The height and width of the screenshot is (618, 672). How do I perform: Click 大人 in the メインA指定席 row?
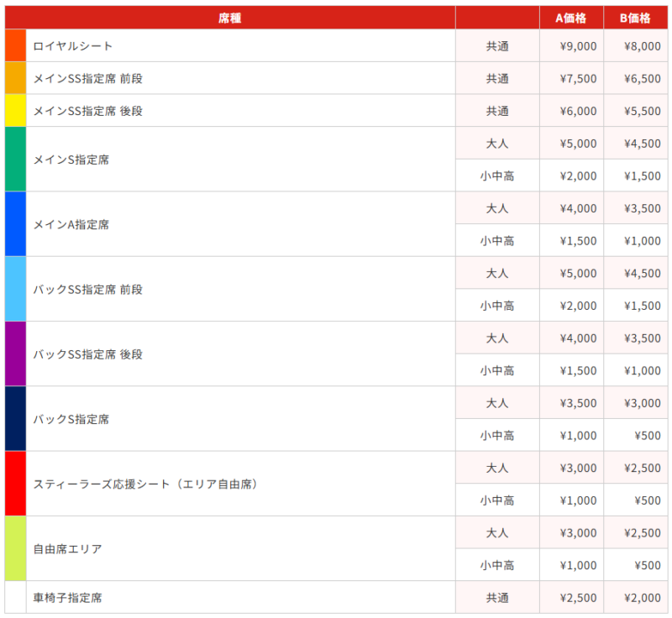point(497,208)
